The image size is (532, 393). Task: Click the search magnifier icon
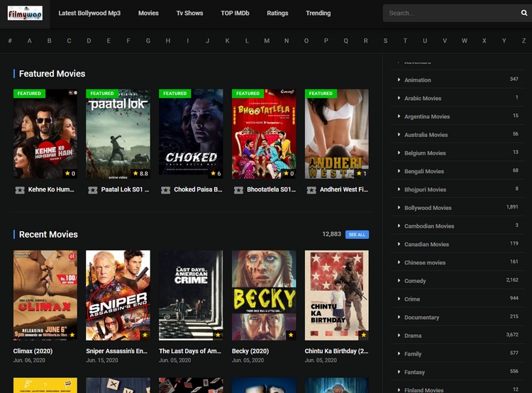[x=524, y=13]
